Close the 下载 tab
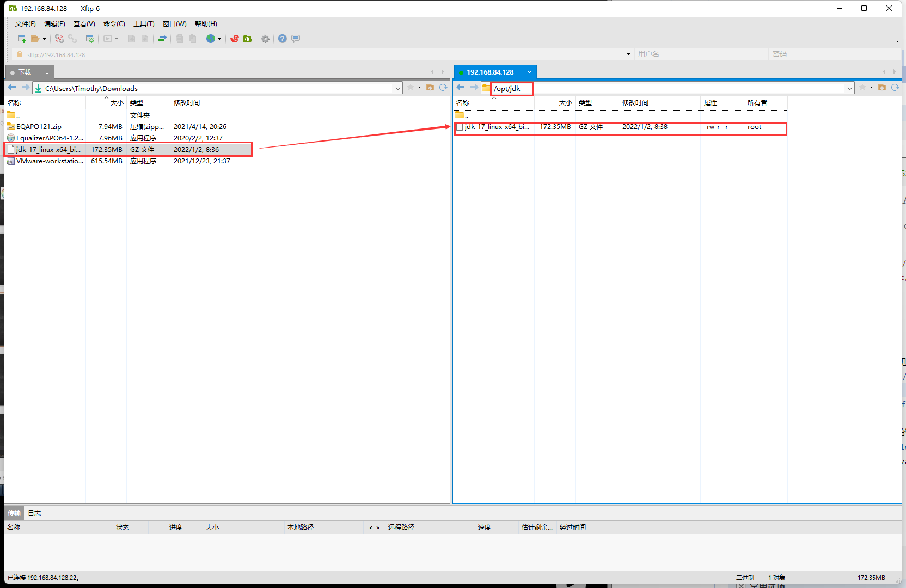Image resolution: width=906 pixels, height=588 pixels. pos(47,72)
